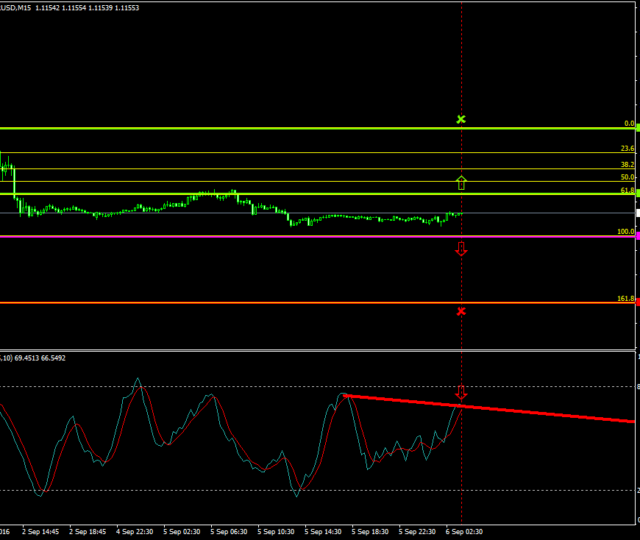Image resolution: width=640 pixels, height=540 pixels.
Task: Click the orange horizontal line
Action: (300, 303)
